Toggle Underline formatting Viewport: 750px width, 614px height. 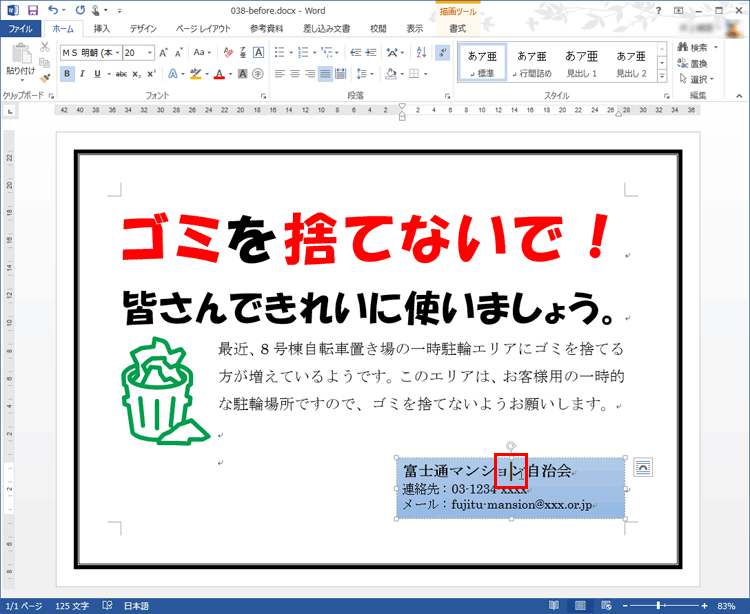98,74
